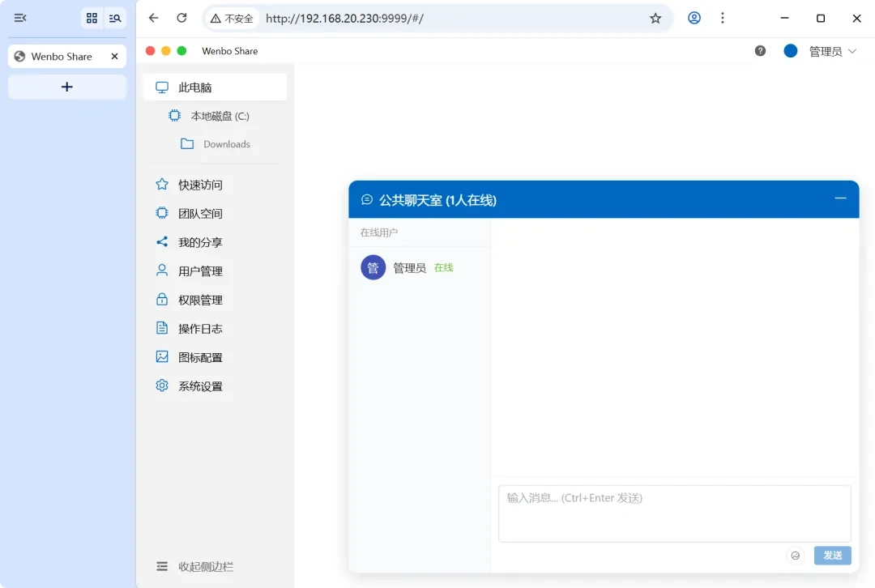Minimize the 公共聊天室 chat panel
Viewport: 875px width, 588px height.
click(x=840, y=198)
